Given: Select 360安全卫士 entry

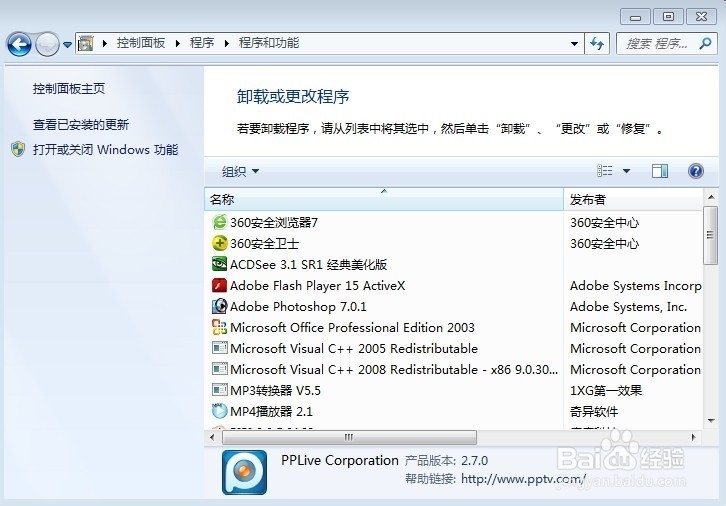Looking at the screenshot, I should [x=264, y=244].
